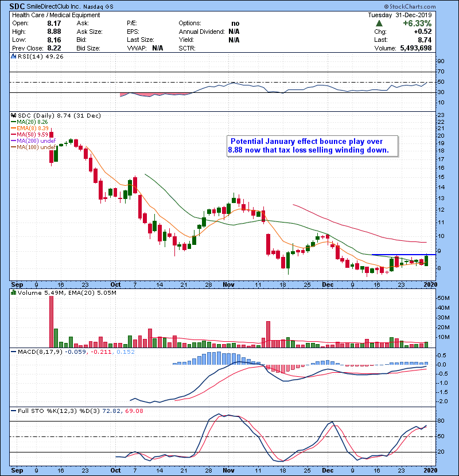459x476 pixels.
Task: Click the blue 8.88 resistance line
Action: tap(403, 255)
